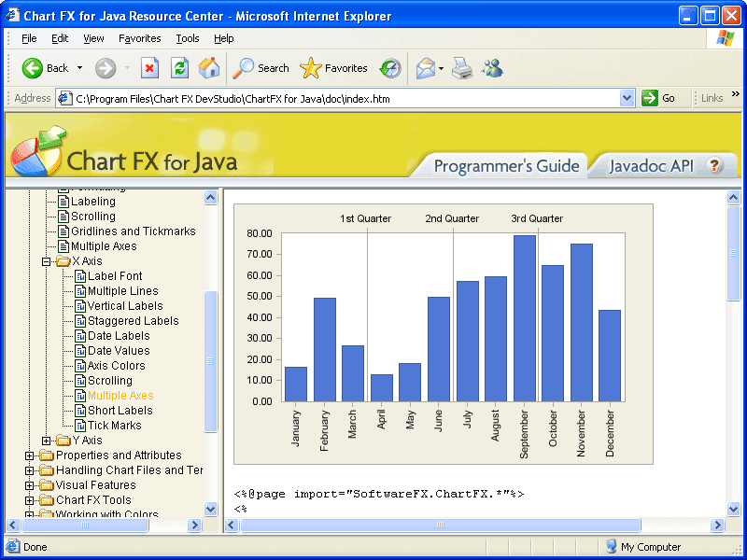The width and height of the screenshot is (747, 560).
Task: Open the Axis Colors topic
Action: point(116,366)
